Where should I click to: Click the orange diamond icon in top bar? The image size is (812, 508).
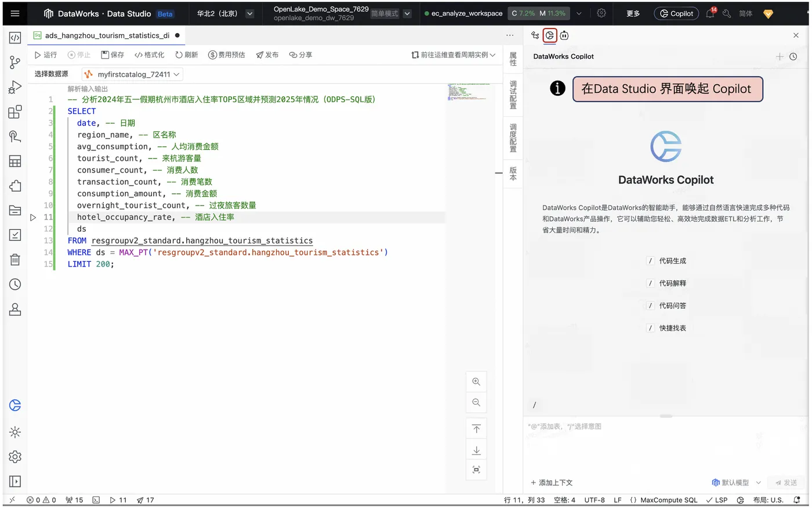(x=768, y=13)
